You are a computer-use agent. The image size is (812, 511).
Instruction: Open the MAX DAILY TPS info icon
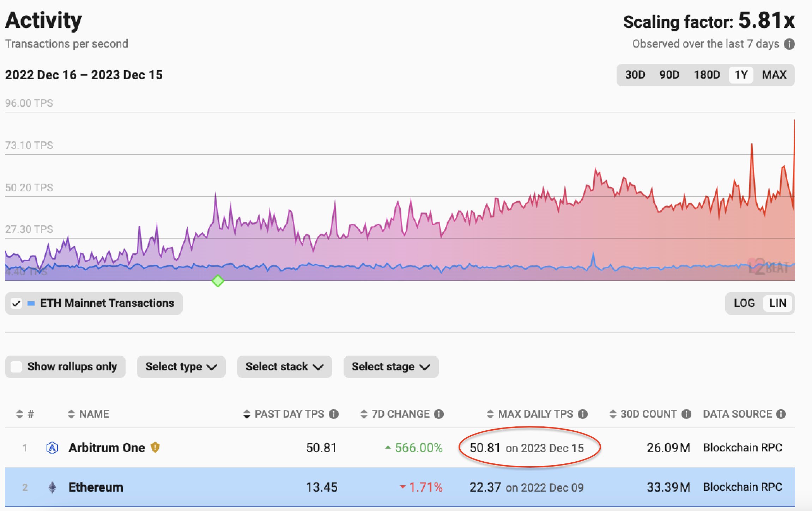(x=583, y=414)
